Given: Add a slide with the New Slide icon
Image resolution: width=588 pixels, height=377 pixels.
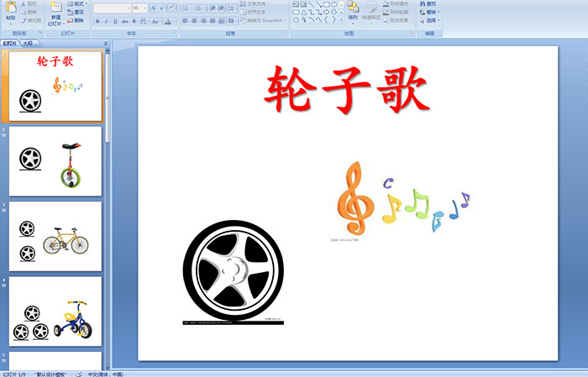Looking at the screenshot, I should coord(56,8).
